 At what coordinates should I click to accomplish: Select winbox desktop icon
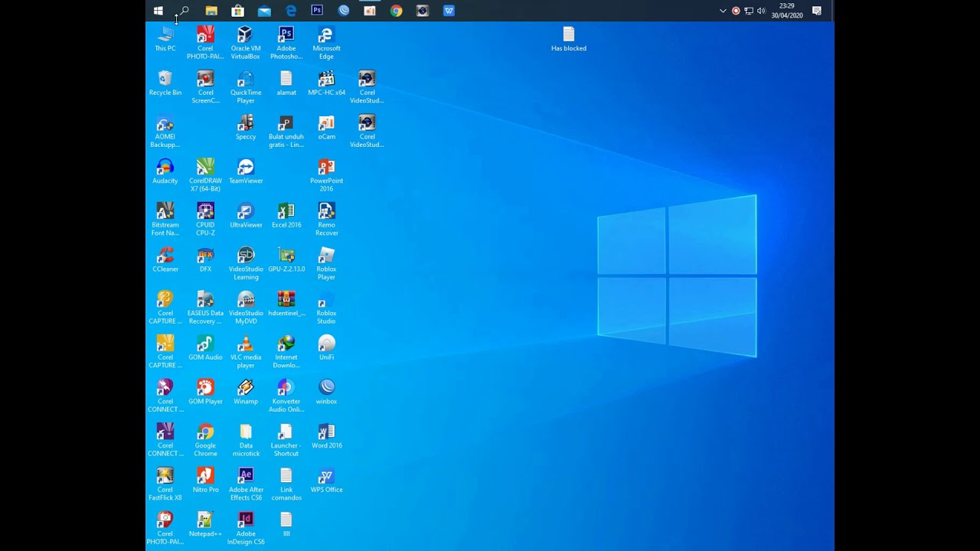click(x=327, y=393)
